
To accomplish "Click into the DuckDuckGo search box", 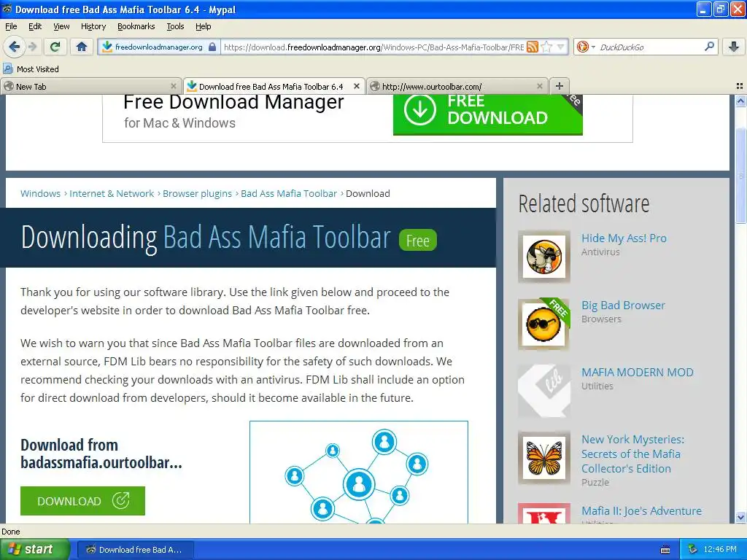I will [x=650, y=47].
